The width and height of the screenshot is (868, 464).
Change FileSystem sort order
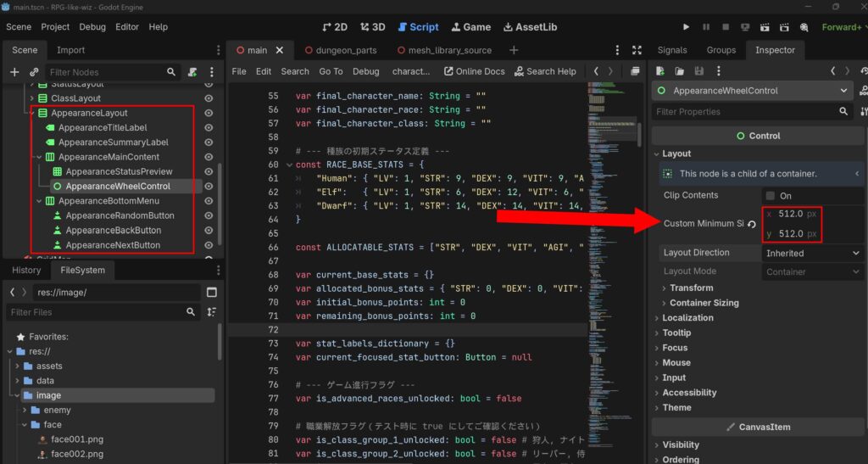click(x=211, y=311)
